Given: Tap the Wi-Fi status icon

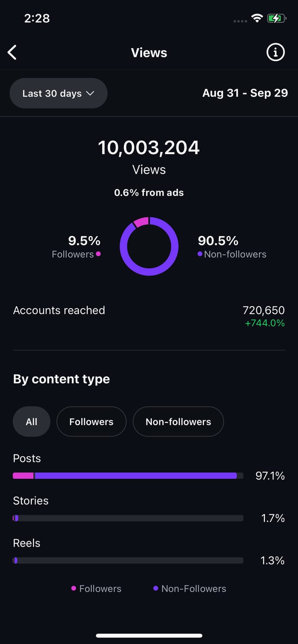Looking at the screenshot, I should [x=257, y=18].
